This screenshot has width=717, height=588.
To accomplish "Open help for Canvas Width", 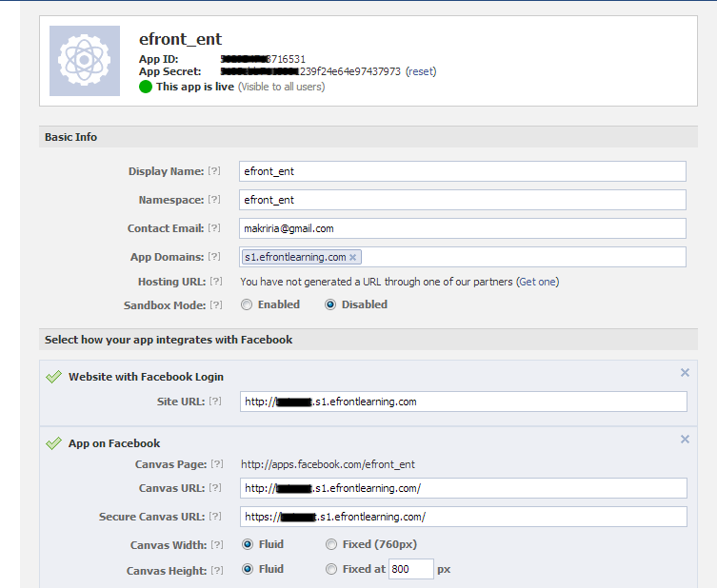I will tap(217, 544).
